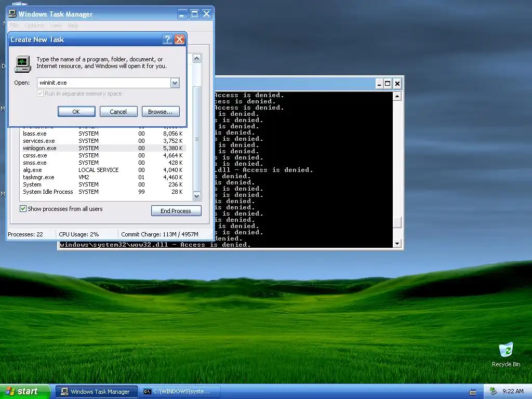This screenshot has width=532, height=399.
Task: Click the 8,056 K memory usage value
Action: (172, 134)
